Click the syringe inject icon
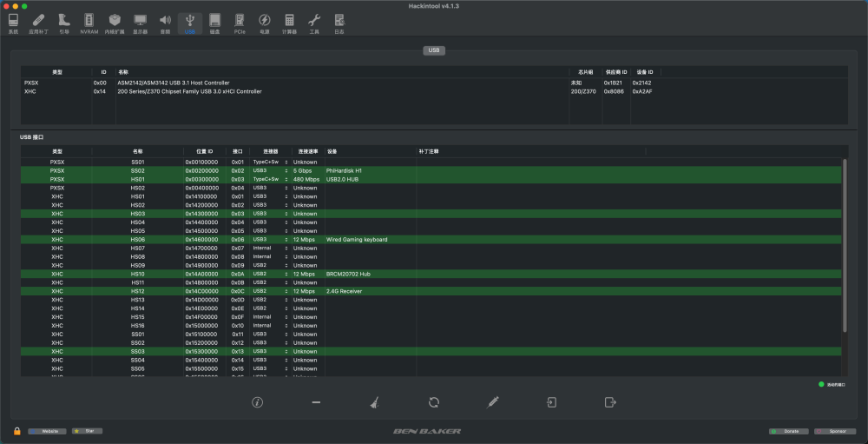The width and height of the screenshot is (868, 444). click(x=493, y=402)
